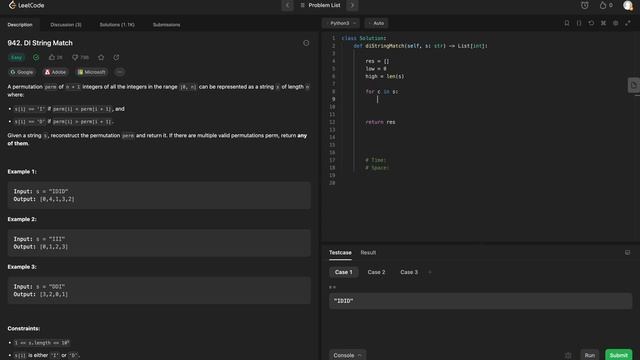Open editor settings gear icon
This screenshot has height=360, width=640.
(x=616, y=23)
